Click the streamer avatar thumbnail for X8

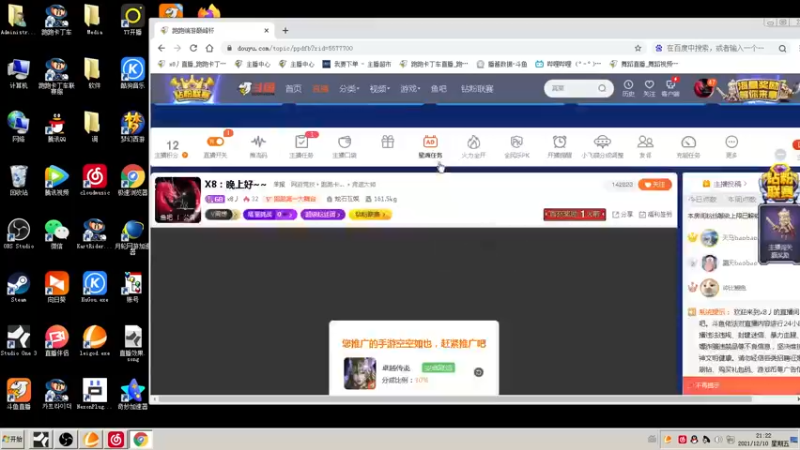pos(178,199)
